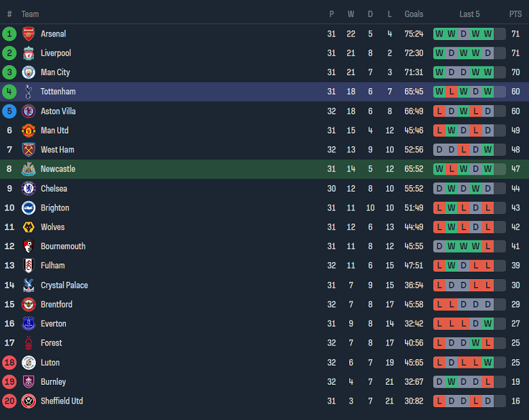Click the Chelsea lion crest

pos(28,188)
